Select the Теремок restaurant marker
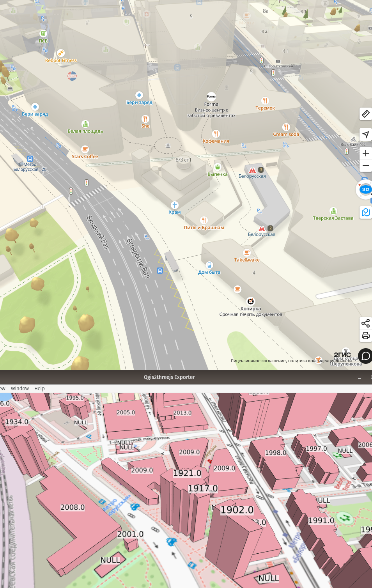Viewport: 372px width, 588px height. (265, 101)
